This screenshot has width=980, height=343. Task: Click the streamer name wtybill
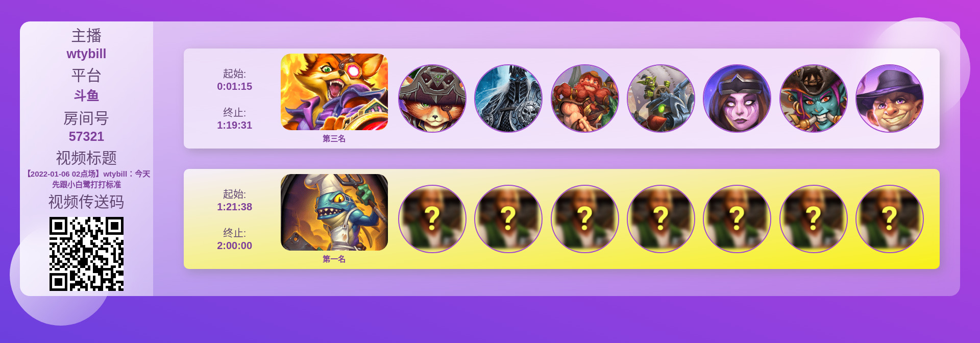point(86,54)
